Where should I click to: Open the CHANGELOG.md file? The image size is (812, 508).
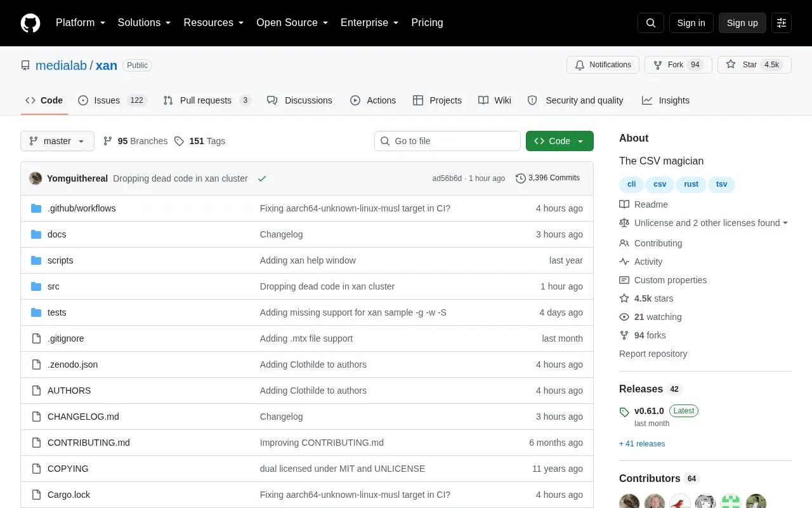coord(83,417)
